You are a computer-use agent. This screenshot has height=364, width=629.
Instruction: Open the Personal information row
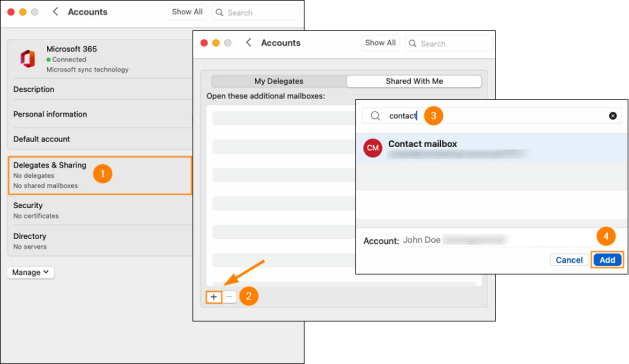pyautogui.click(x=100, y=114)
